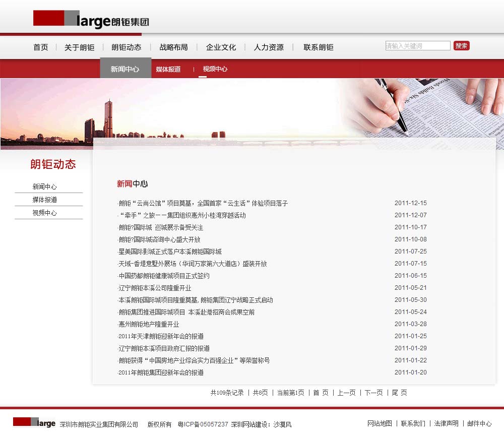Open 中国药都朗钜健康城项目正式签约 news item
The width and height of the screenshot is (504, 438).
[x=164, y=276]
